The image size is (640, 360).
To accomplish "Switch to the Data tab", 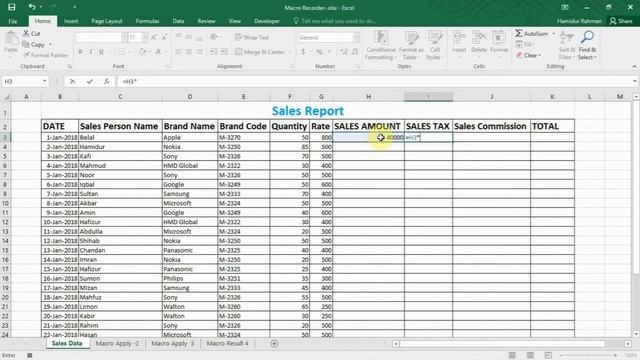I will point(178,21).
